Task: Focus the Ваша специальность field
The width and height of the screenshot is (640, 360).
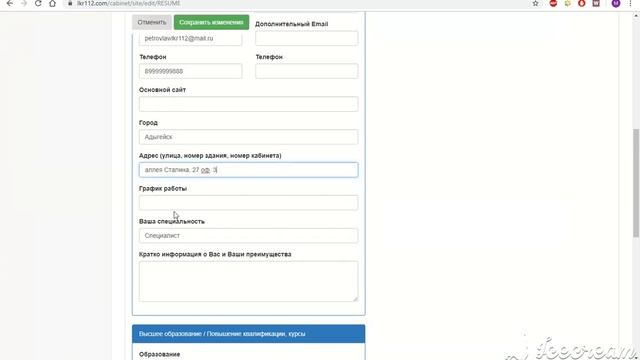Action: pyautogui.click(x=249, y=236)
